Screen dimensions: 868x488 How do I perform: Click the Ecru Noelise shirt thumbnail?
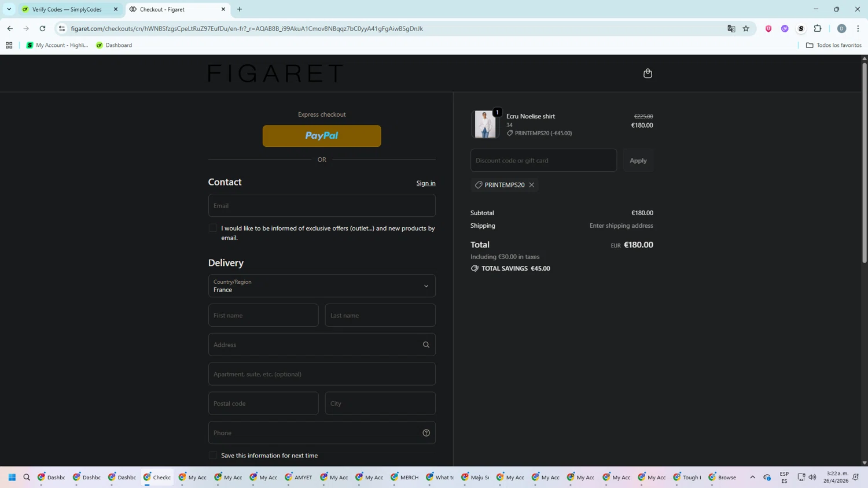[x=485, y=124]
